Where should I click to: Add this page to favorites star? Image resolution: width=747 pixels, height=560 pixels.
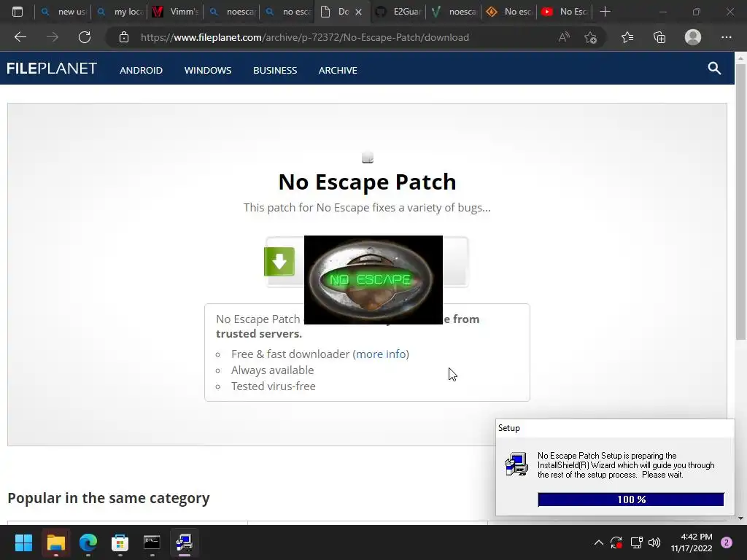(x=591, y=37)
